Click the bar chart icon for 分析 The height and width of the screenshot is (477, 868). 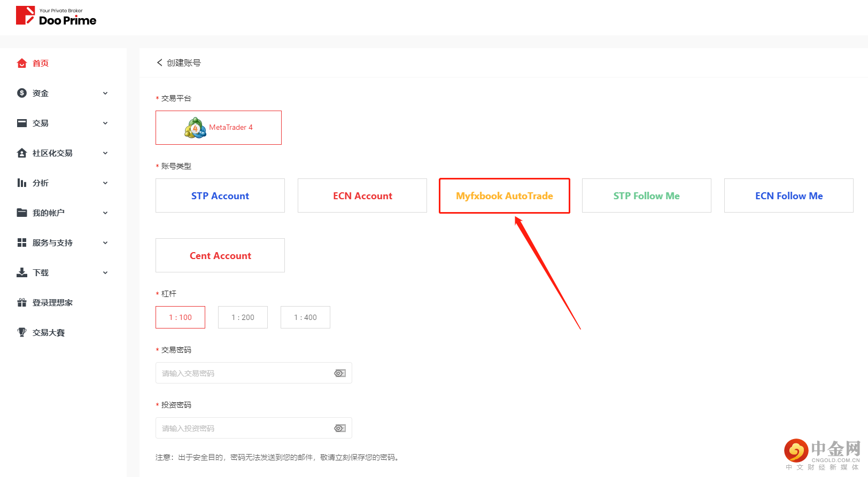tap(22, 183)
